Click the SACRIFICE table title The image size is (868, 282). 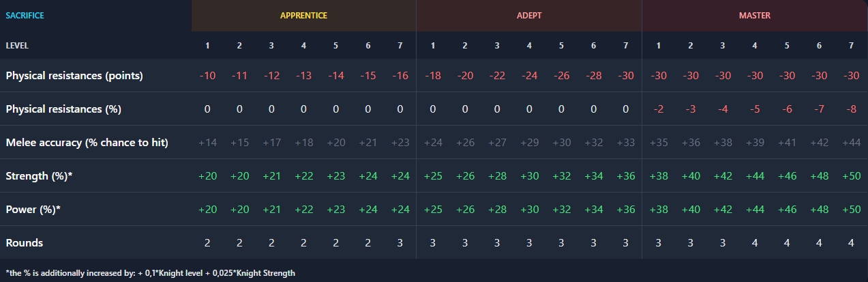[25, 15]
